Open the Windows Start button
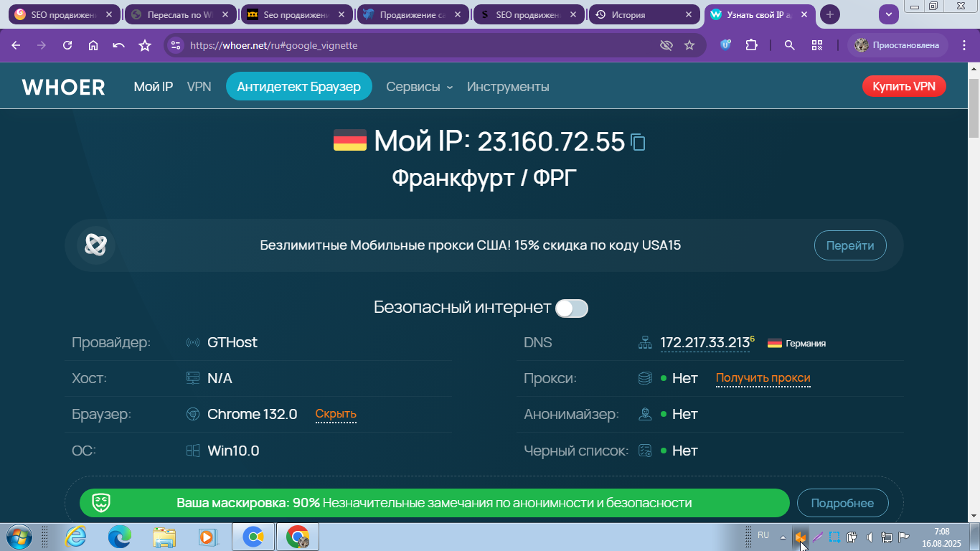980x551 pixels. [19, 537]
